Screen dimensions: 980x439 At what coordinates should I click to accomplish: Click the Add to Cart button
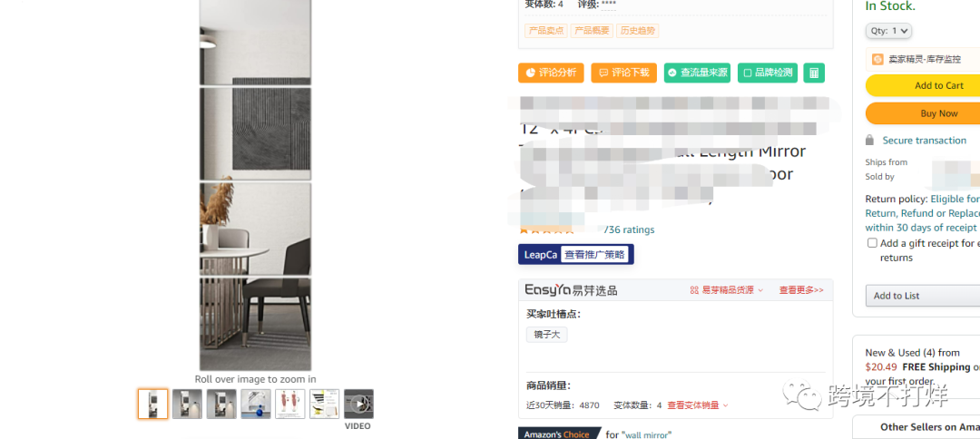point(923,85)
